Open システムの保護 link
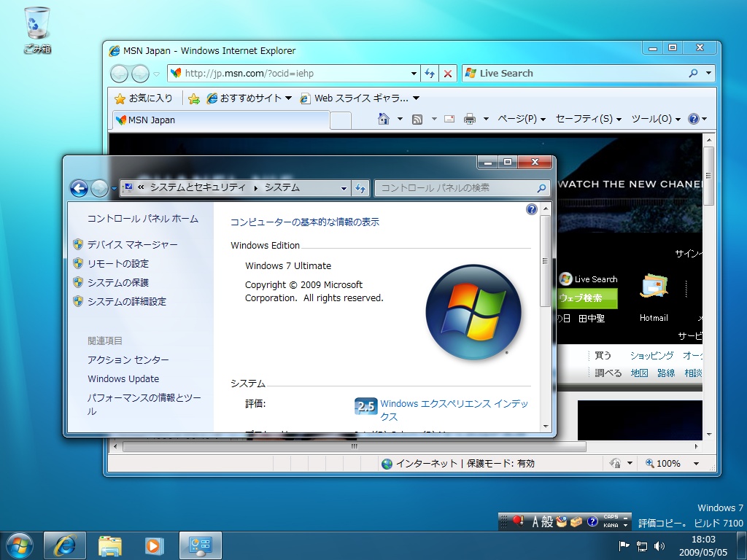The width and height of the screenshot is (747, 560). (x=117, y=283)
